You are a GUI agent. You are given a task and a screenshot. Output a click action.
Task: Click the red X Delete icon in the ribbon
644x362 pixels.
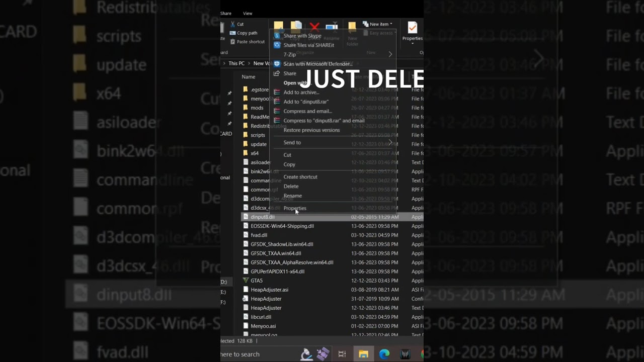[314, 27]
